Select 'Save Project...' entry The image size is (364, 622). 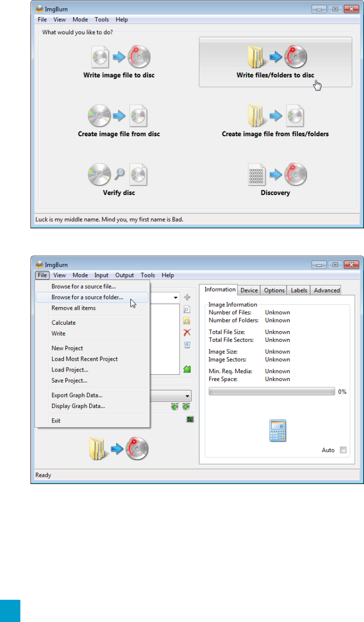(x=93, y=380)
